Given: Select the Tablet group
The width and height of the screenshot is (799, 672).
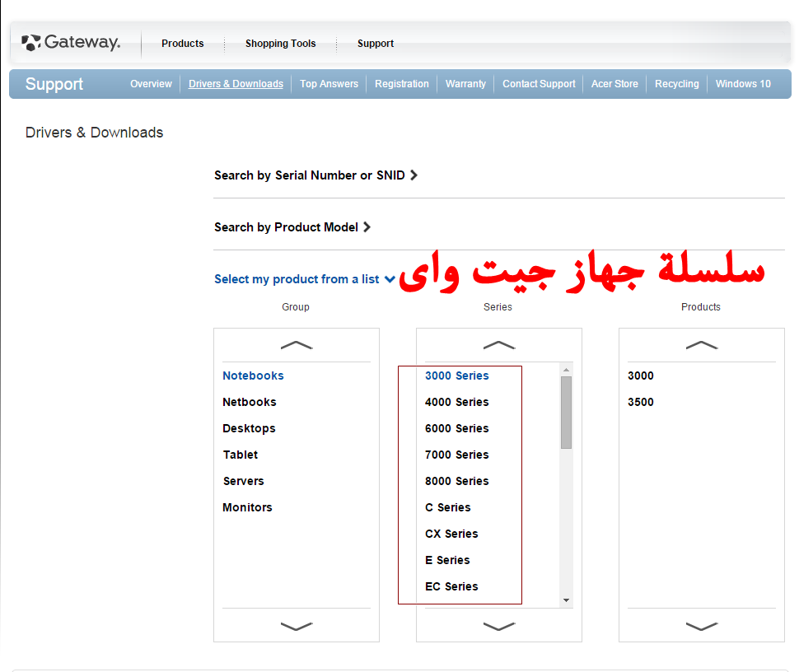Looking at the screenshot, I should point(240,455).
